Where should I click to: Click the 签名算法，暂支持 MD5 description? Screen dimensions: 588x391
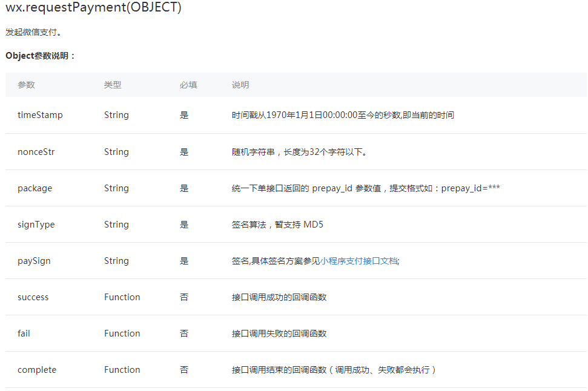(x=277, y=225)
